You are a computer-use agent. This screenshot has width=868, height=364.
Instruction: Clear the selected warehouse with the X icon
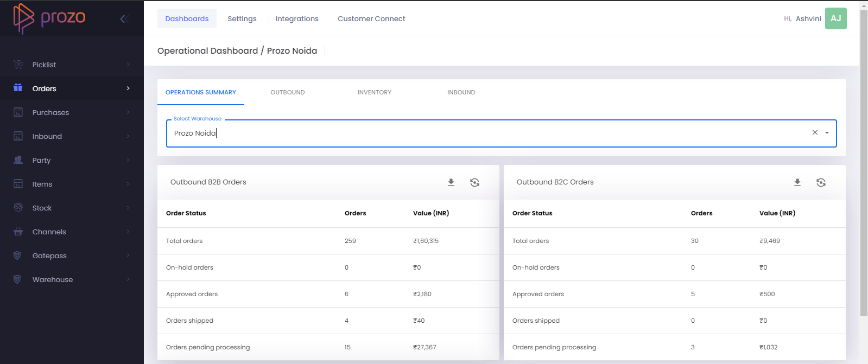(x=815, y=132)
